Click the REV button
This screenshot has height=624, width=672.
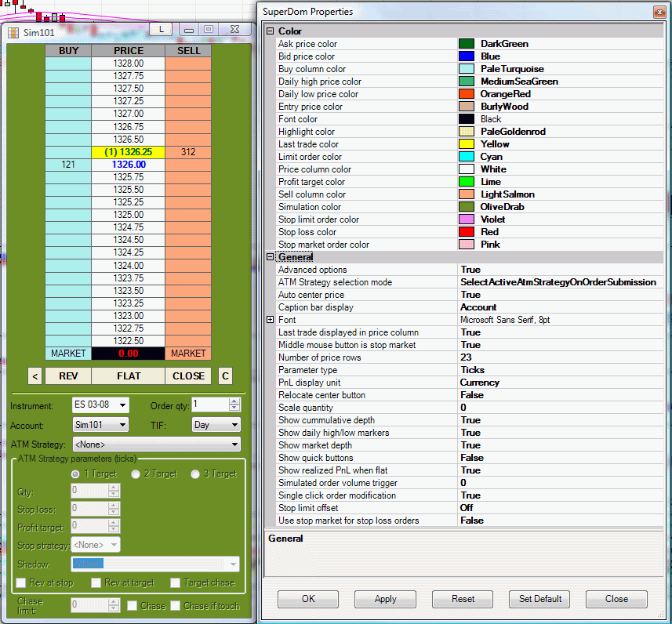tap(68, 375)
